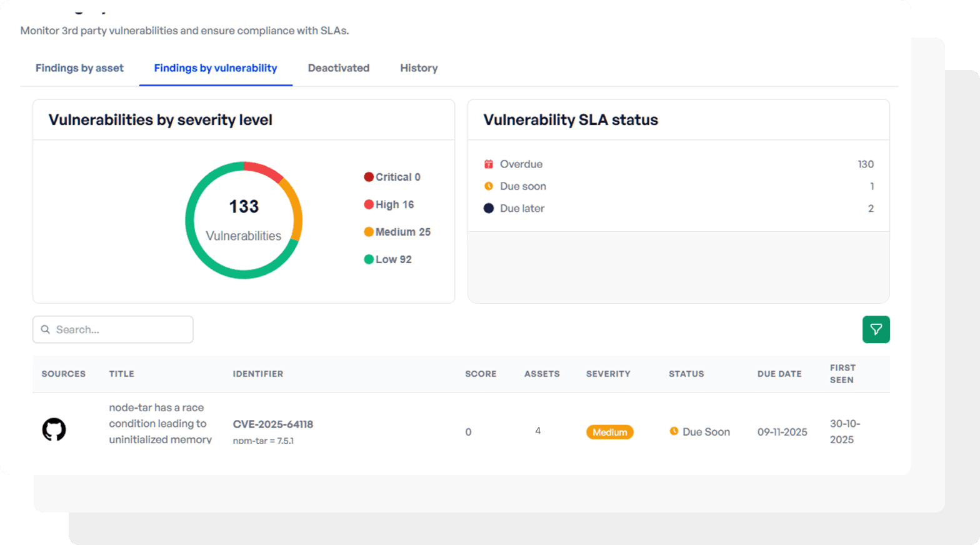Sort by the TITLE column header
Screen dimensions: 980x545
pyautogui.click(x=122, y=374)
